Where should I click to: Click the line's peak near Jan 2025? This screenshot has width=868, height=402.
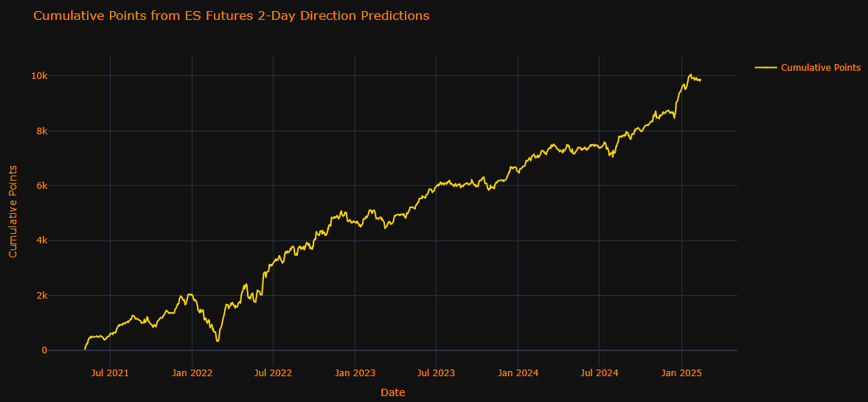690,74
